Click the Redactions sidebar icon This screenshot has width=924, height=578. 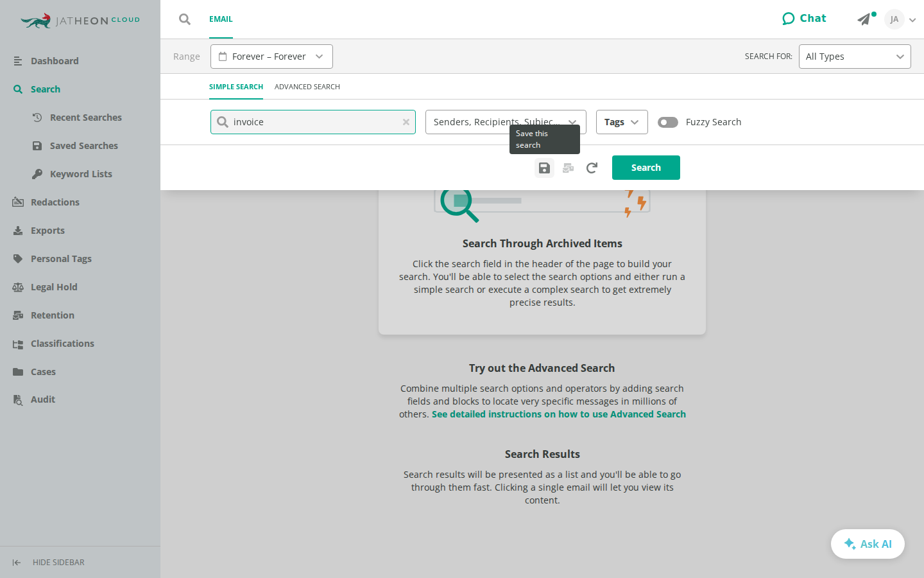(x=18, y=202)
